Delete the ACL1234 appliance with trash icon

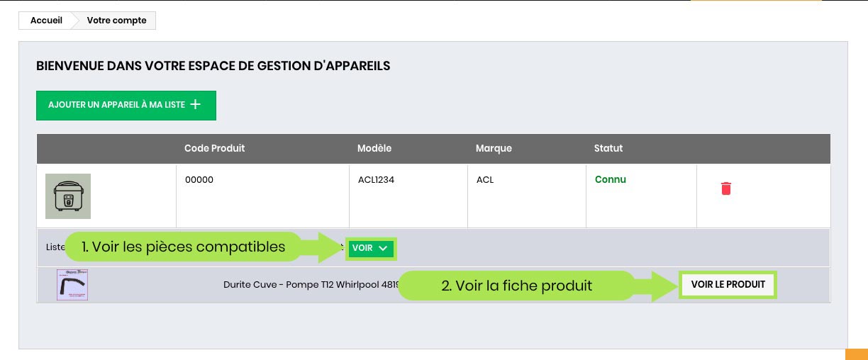coord(725,189)
